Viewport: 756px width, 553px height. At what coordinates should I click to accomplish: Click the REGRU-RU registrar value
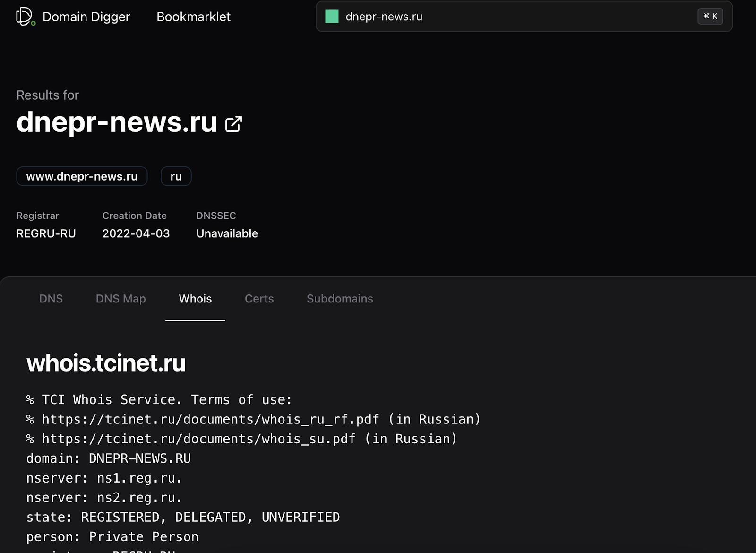coord(46,233)
